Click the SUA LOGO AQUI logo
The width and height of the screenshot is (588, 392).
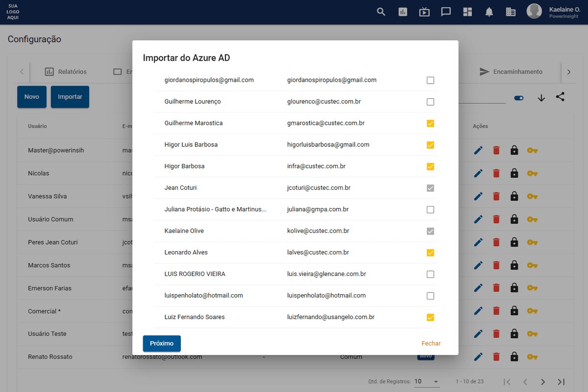pyautogui.click(x=13, y=12)
